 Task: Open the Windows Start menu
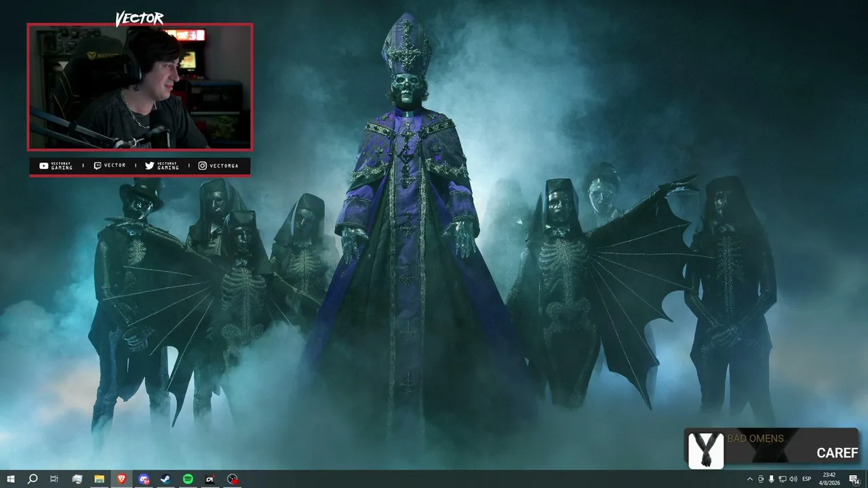coord(10,479)
